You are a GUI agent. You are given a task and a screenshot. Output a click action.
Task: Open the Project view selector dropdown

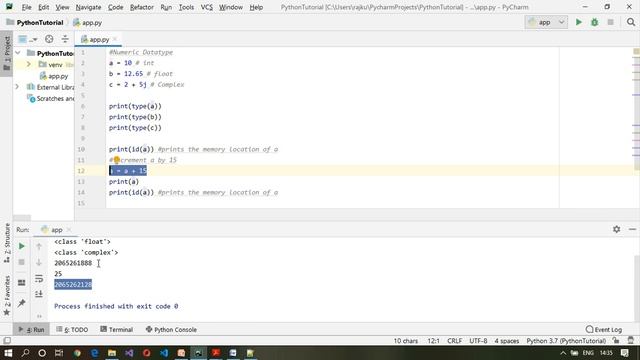click(28, 39)
